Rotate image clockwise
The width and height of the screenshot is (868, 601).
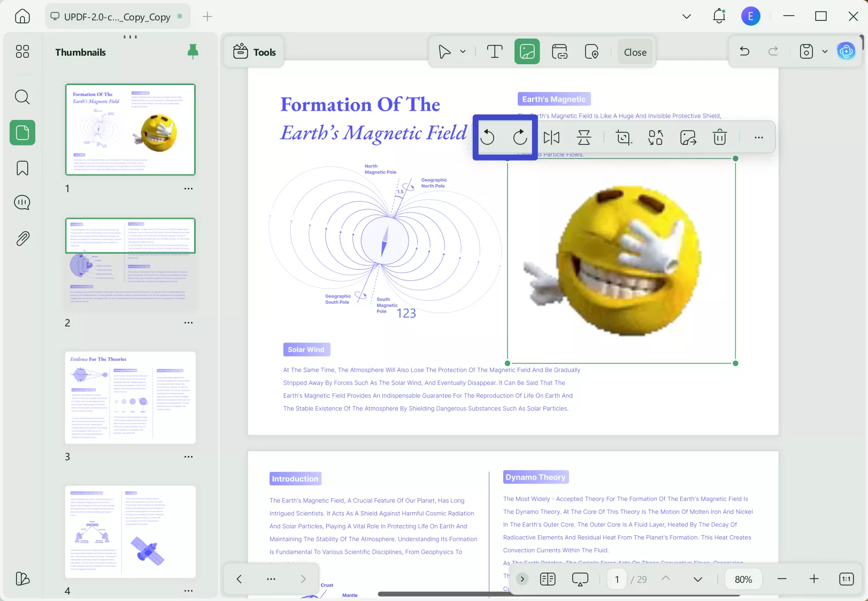coord(520,138)
